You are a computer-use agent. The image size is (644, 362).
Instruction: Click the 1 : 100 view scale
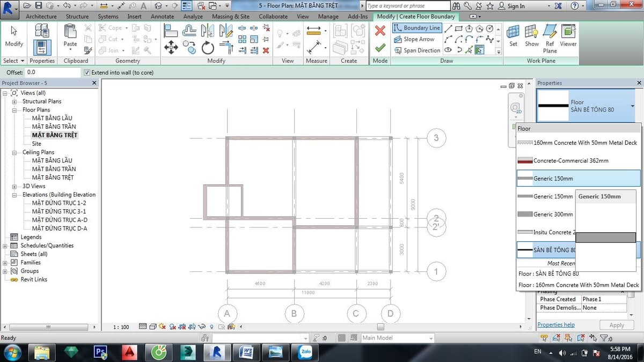pos(121,327)
